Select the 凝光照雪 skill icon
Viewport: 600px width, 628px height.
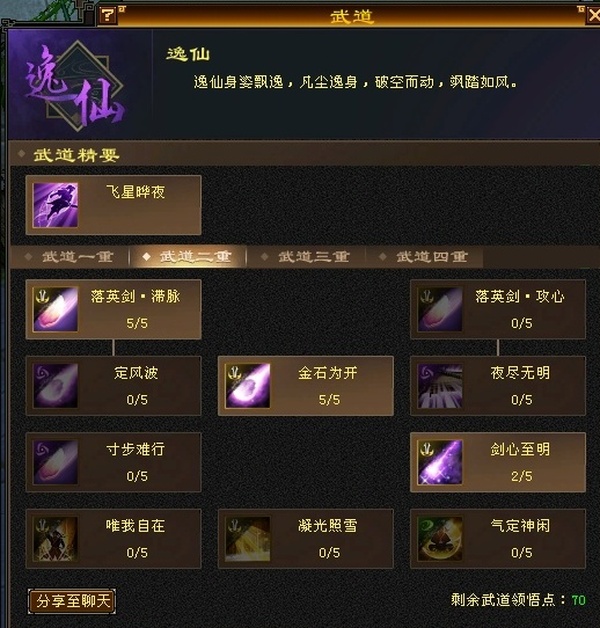point(248,539)
